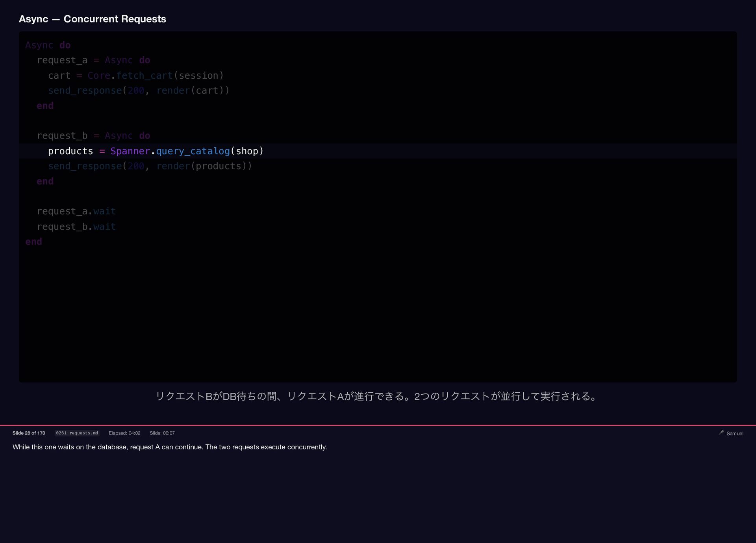Click the Slide 00:07 timer
The width and height of the screenshot is (756, 543).
click(162, 433)
